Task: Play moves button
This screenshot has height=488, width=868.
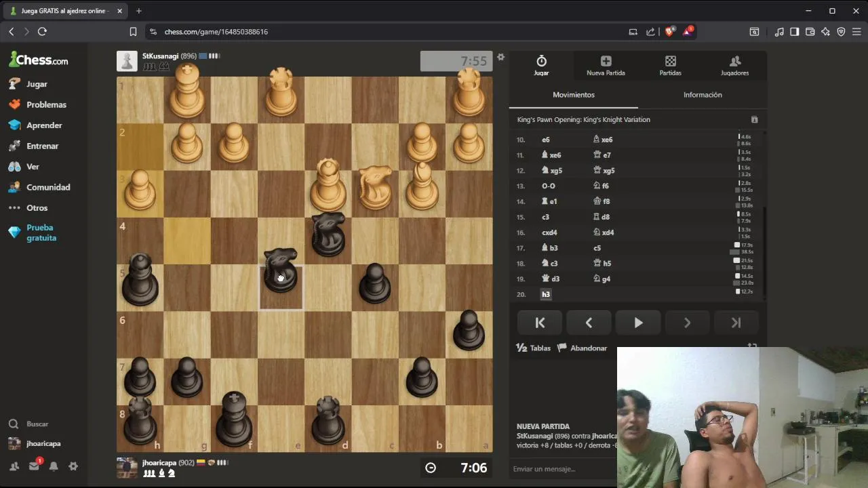Action: tap(638, 323)
